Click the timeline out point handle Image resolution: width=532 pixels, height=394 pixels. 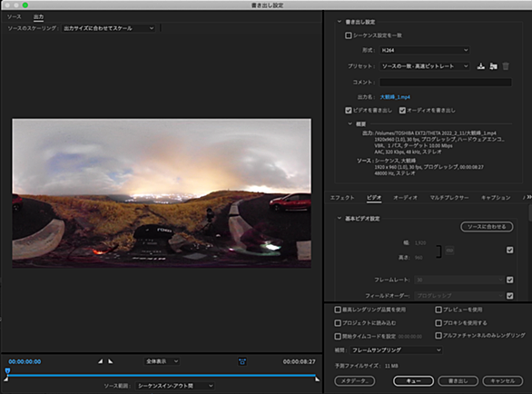pyautogui.click(x=317, y=379)
